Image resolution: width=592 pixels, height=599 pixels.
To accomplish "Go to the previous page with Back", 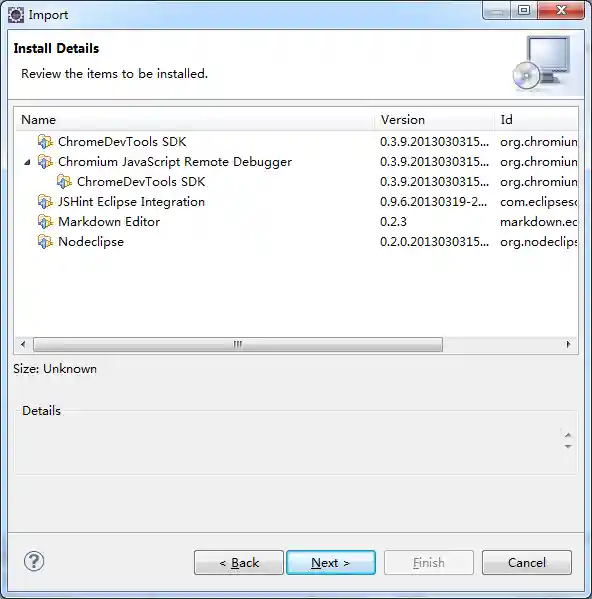I will click(x=239, y=562).
